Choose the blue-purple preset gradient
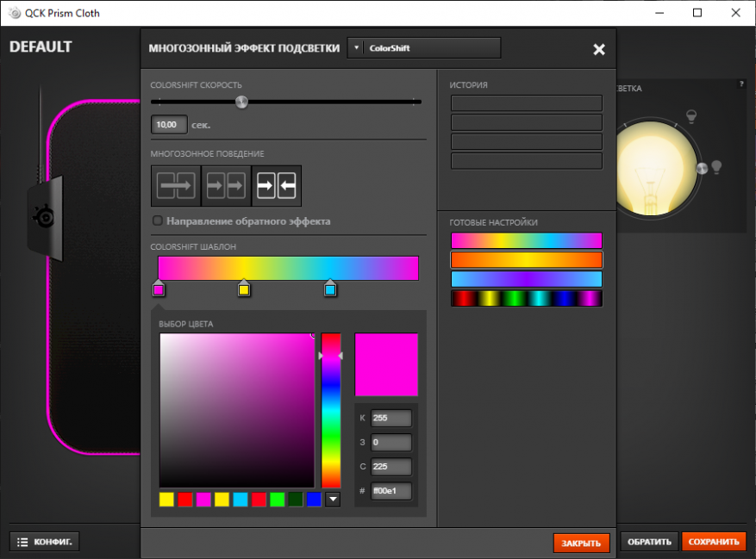Viewport: 756px width, 559px height. click(x=527, y=279)
